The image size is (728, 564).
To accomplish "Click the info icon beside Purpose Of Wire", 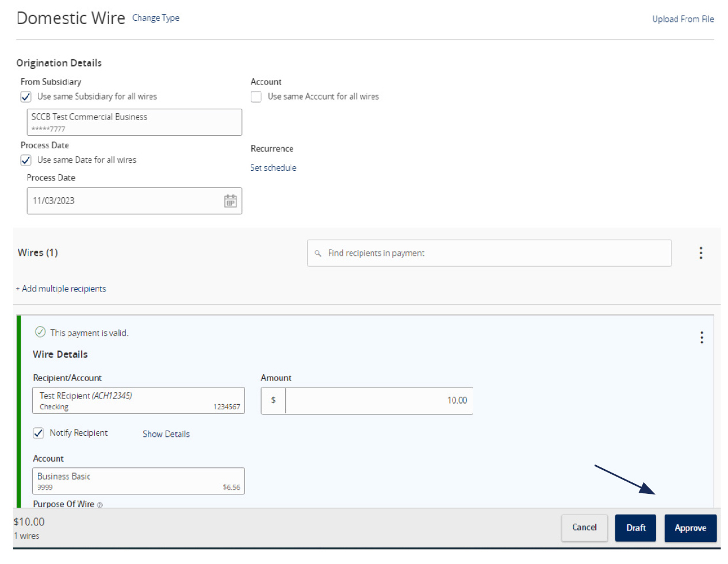I will pyautogui.click(x=100, y=505).
